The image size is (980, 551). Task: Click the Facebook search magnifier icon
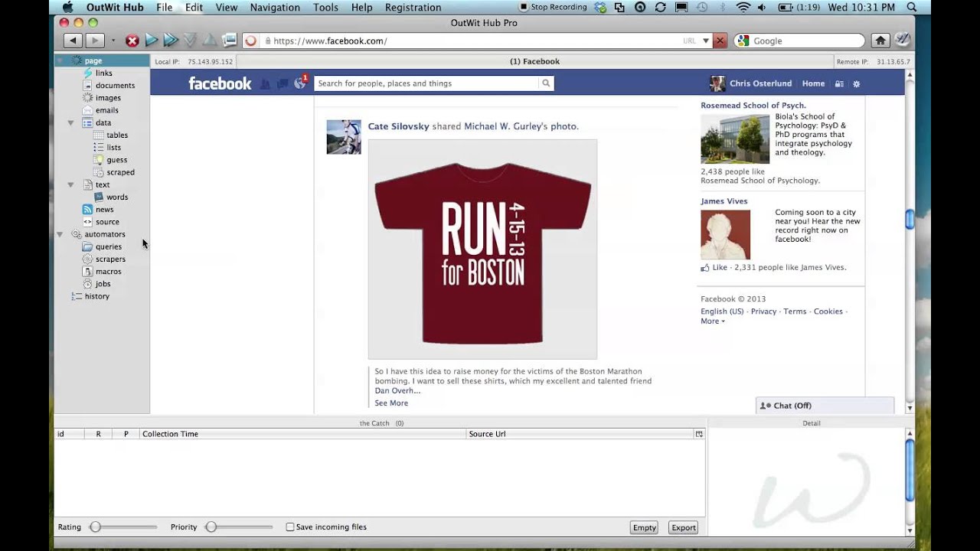[546, 83]
